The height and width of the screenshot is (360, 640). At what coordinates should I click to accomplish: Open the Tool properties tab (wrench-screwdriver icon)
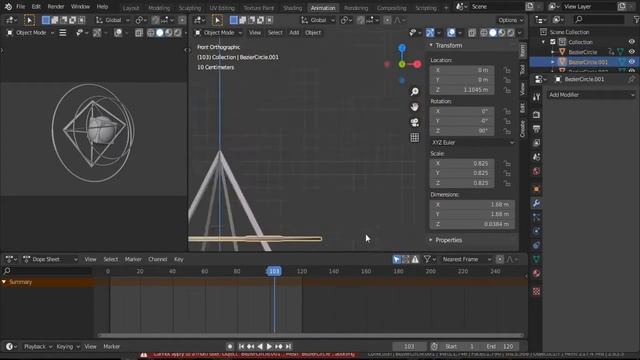pos(536,97)
